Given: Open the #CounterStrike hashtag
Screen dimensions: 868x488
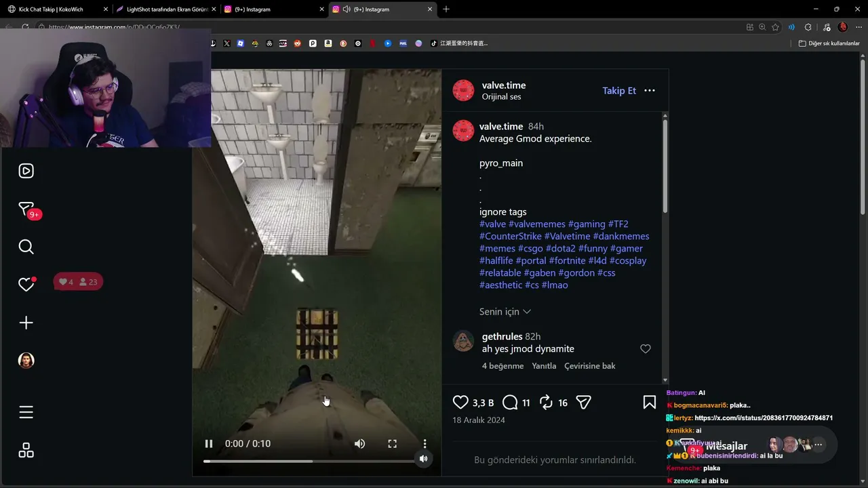Looking at the screenshot, I should pos(511,236).
